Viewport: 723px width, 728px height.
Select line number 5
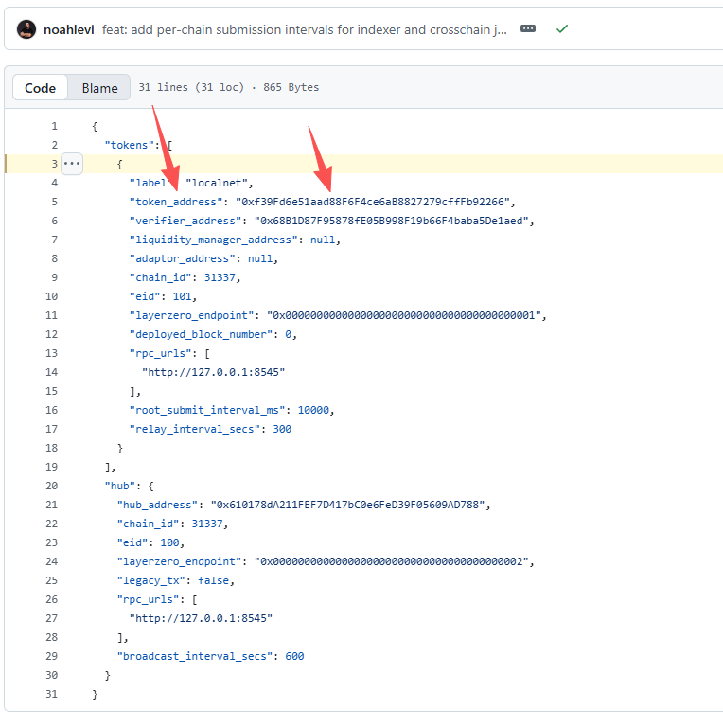(54, 202)
